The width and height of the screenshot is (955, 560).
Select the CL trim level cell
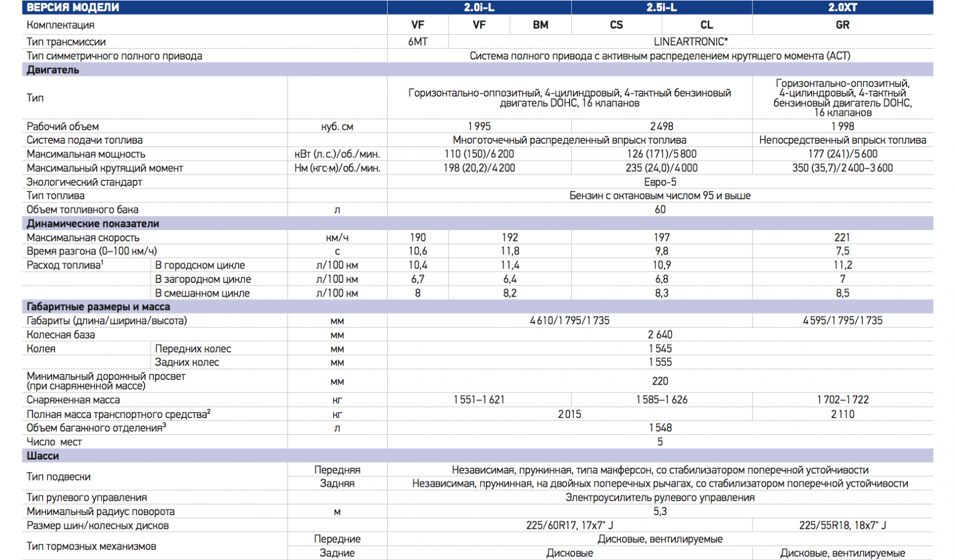(706, 25)
